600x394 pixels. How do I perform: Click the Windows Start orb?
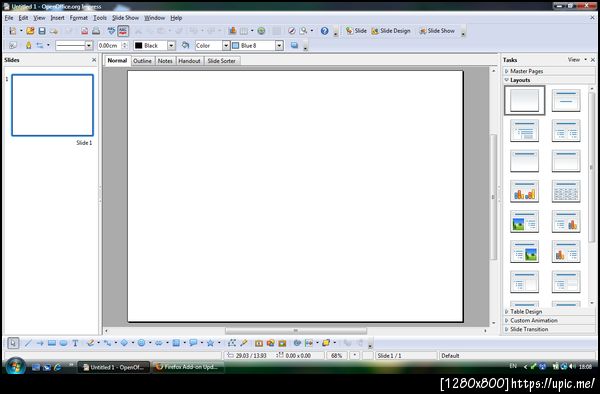[x=16, y=366]
